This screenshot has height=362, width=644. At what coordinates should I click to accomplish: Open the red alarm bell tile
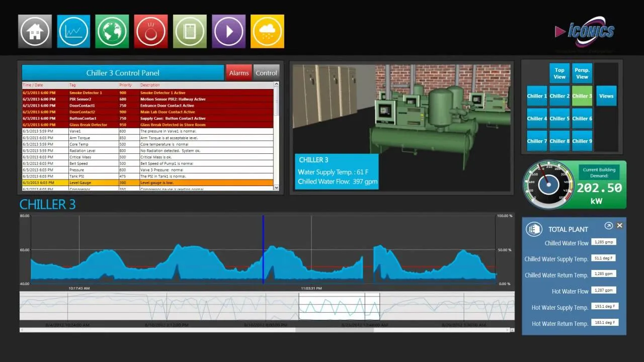point(151,31)
